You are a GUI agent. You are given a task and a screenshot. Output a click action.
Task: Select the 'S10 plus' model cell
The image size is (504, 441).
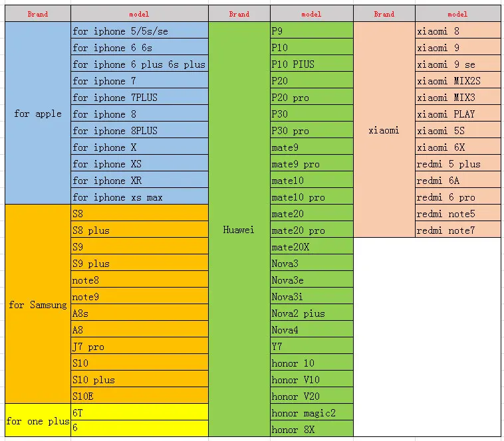click(x=140, y=379)
